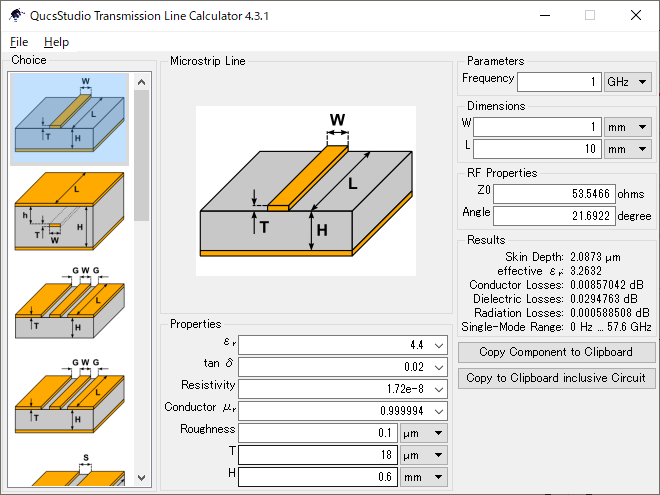Select the microstrip line type thumbnail
The height and width of the screenshot is (495, 660).
[x=69, y=119]
